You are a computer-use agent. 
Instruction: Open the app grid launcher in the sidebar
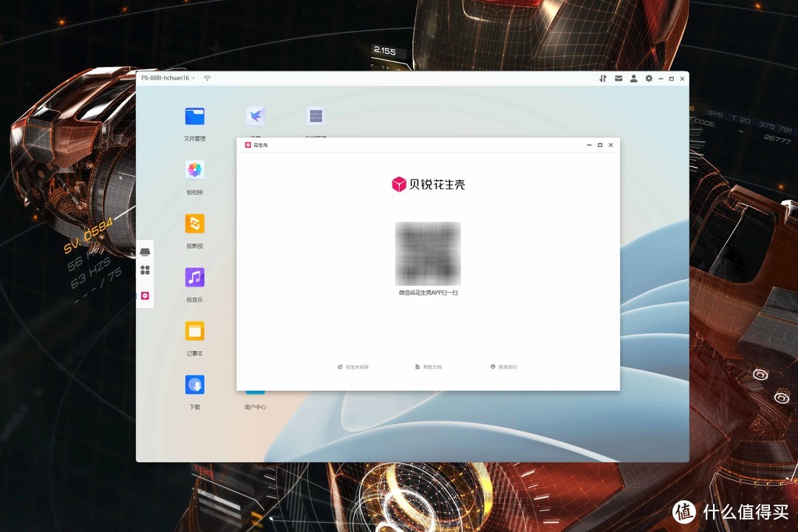[145, 270]
